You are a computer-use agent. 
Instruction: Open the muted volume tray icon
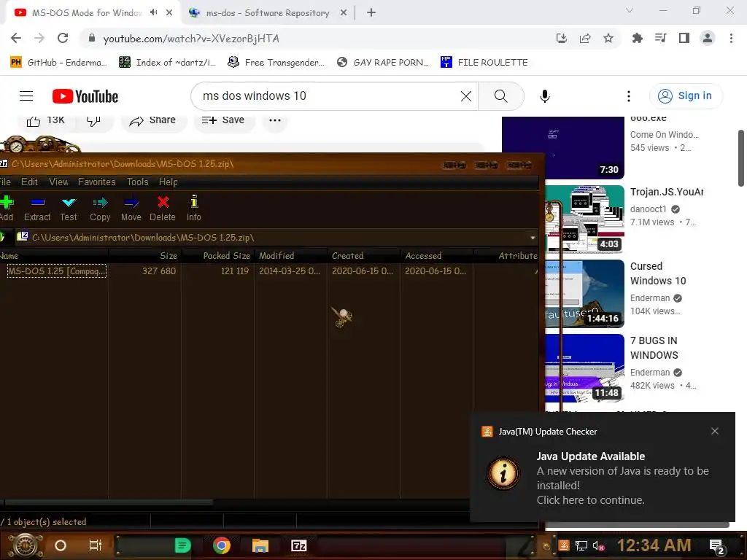tap(598, 545)
